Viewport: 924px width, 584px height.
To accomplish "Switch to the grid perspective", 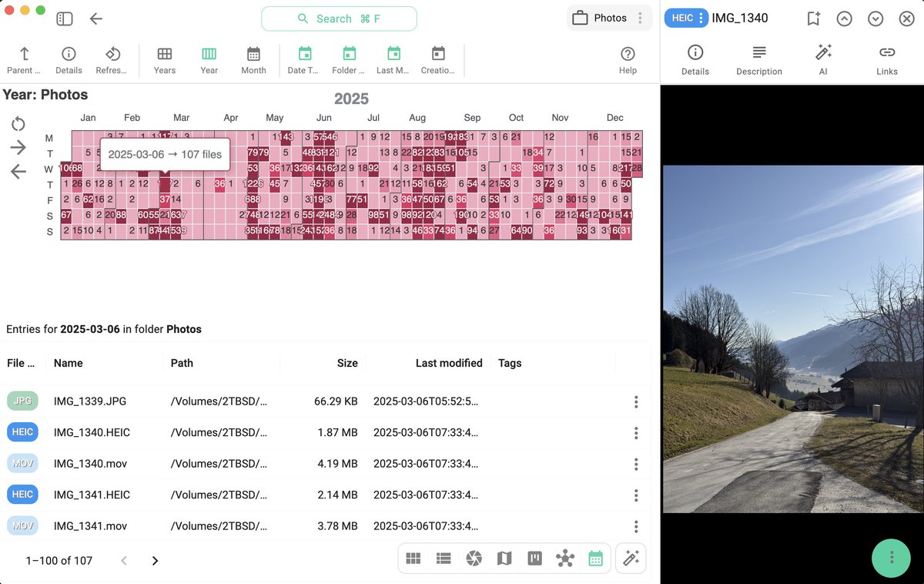I will [x=413, y=559].
